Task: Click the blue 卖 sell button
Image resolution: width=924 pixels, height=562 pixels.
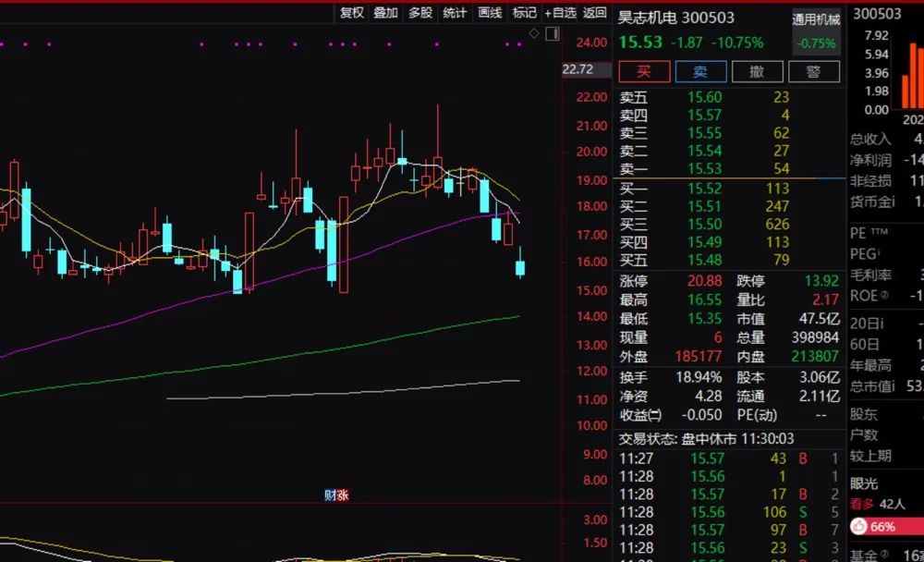Action: pos(700,72)
